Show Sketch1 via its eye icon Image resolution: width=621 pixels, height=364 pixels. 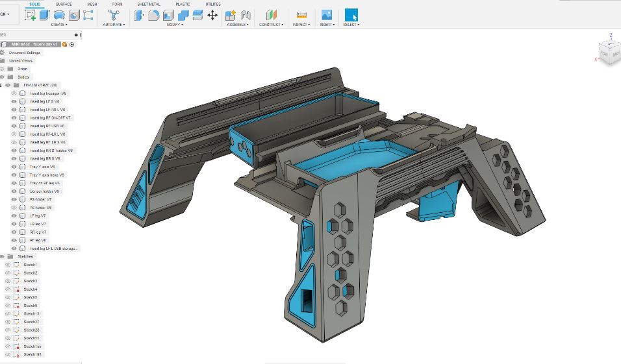(8, 265)
